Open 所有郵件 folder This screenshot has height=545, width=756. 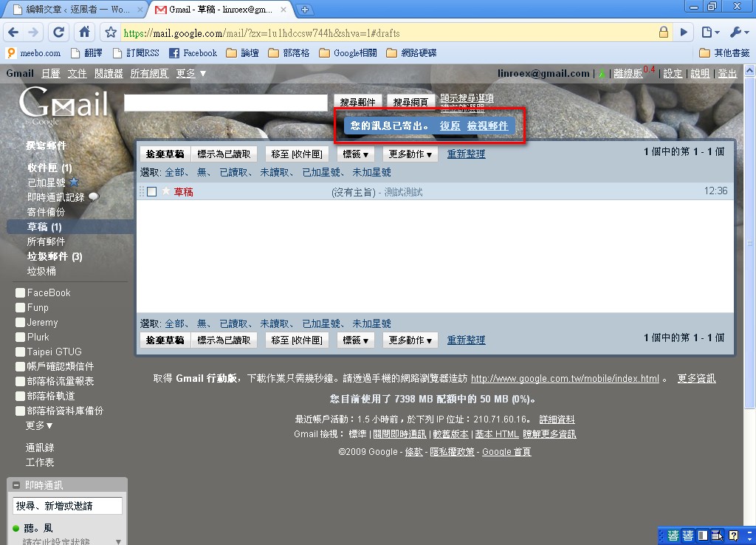click(46, 241)
